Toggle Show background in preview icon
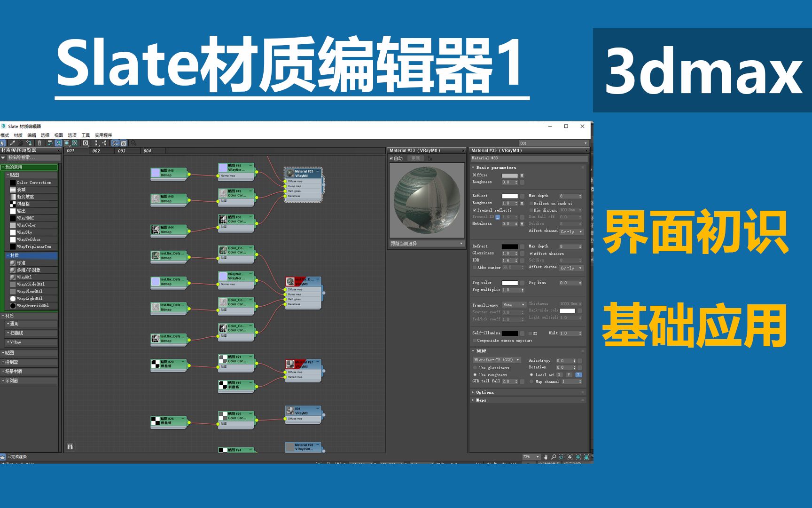The image size is (812, 508). pyautogui.click(x=75, y=143)
